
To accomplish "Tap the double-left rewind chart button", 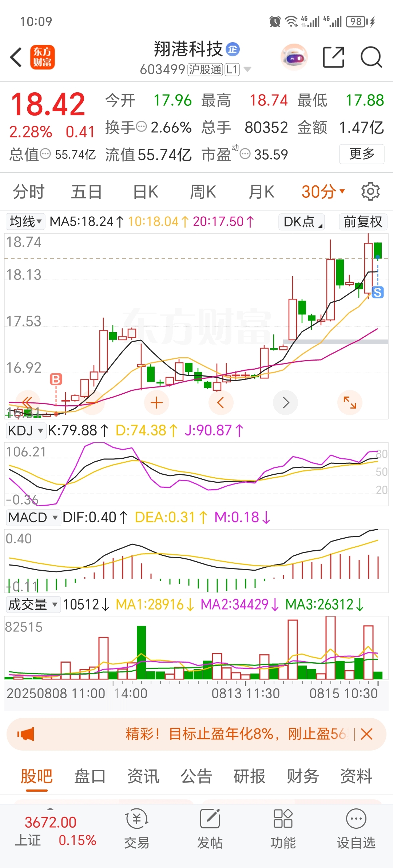I will [x=28, y=402].
